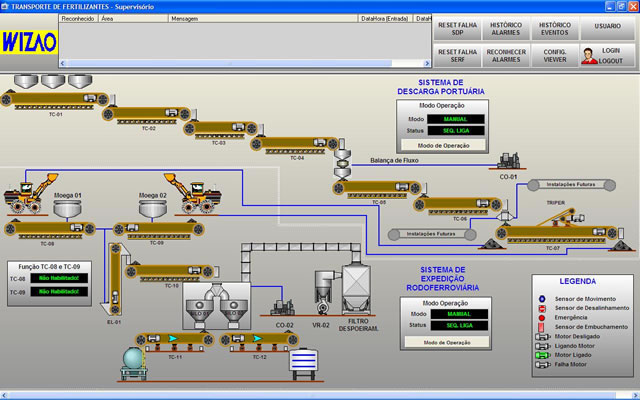Screen dimensions: 640x400
Task: Select the TC-02 conveyor motor icon
Action: click(x=171, y=112)
